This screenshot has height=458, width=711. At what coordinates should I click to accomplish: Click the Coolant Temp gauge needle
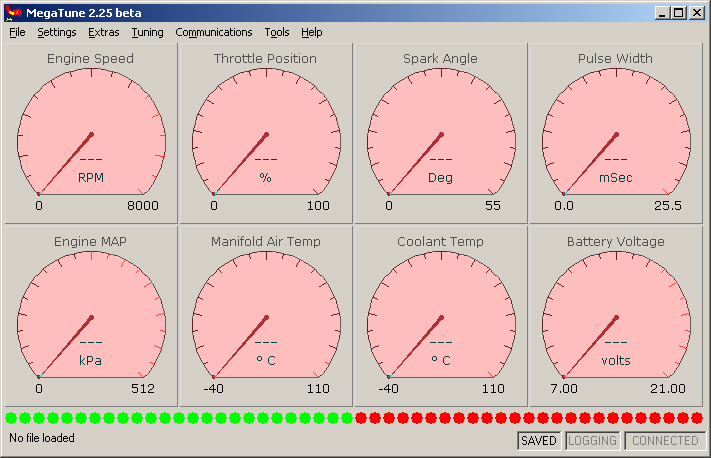pos(415,347)
